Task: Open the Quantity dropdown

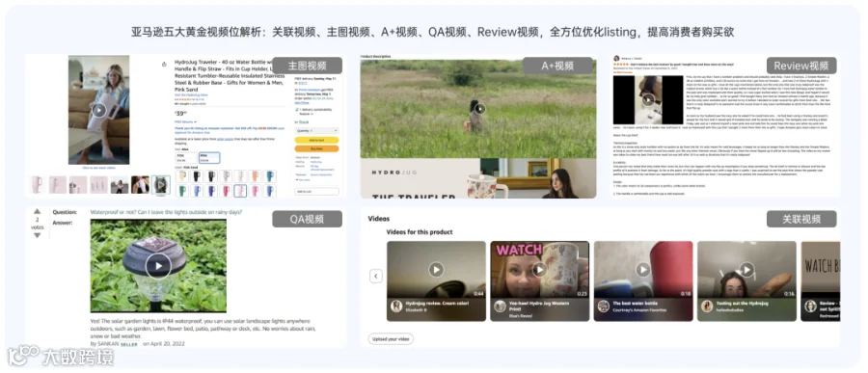Action: coord(316,131)
